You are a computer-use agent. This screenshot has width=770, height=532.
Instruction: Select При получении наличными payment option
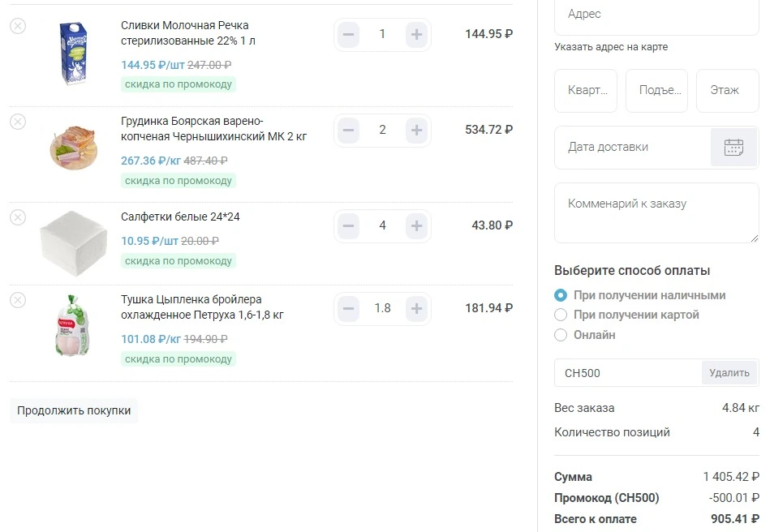point(561,295)
